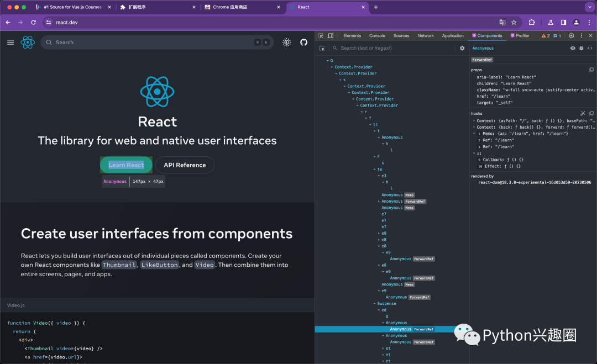Switch to the Console tab
This screenshot has height=364, width=597.
[377, 35]
